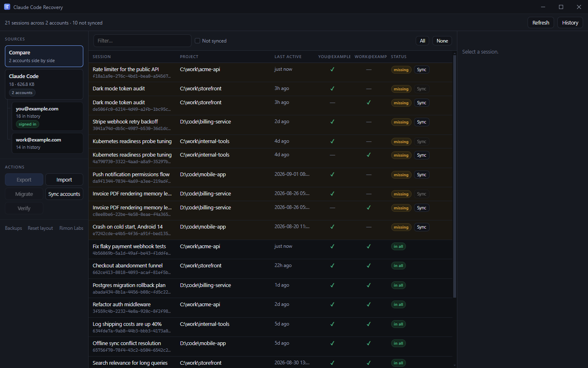Image resolution: width=588 pixels, height=368 pixels.
Task: Sync the Stripe webhook retry backoff session
Action: pos(422,122)
